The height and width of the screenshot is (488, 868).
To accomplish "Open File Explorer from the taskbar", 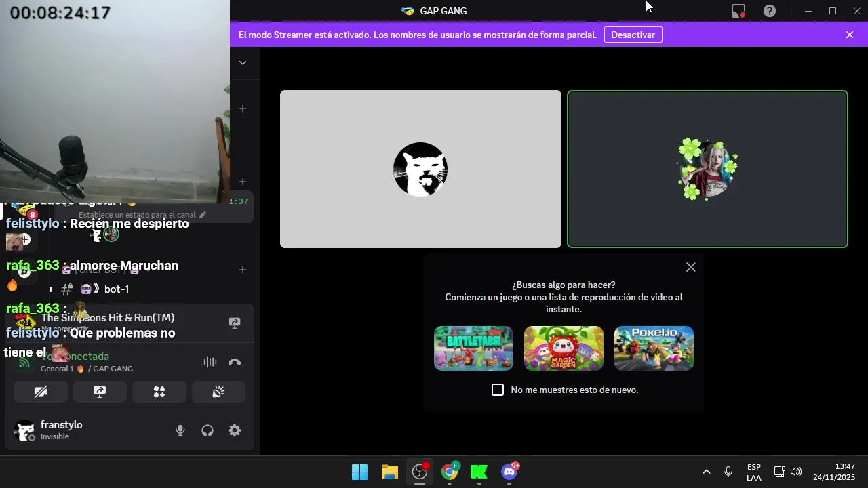I will (389, 472).
